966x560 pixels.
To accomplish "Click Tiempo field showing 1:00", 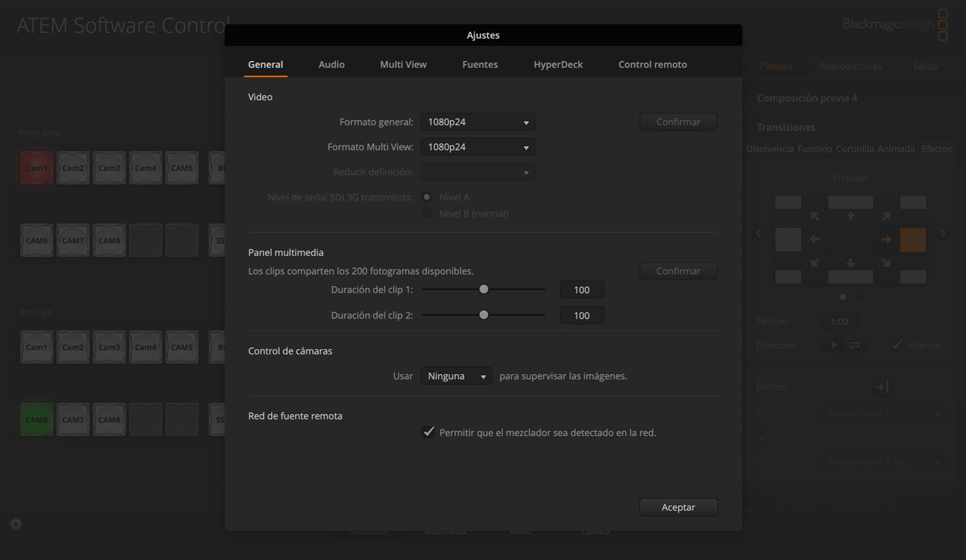I will click(839, 322).
